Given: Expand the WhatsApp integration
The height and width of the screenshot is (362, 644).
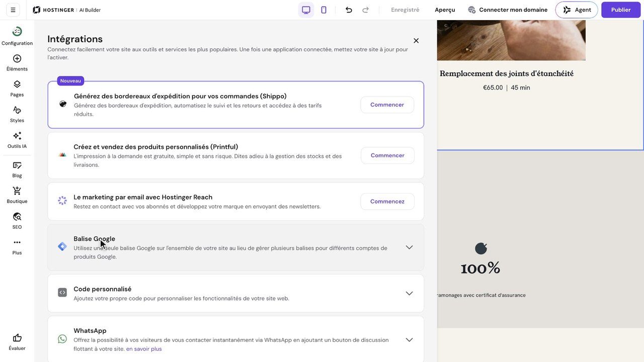Looking at the screenshot, I should [x=409, y=339].
